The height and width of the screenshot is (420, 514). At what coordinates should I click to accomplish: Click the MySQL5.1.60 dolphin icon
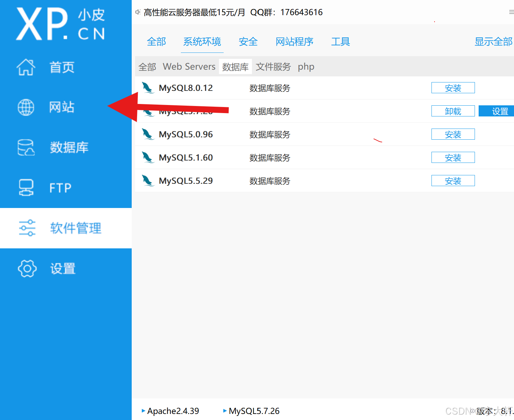[x=148, y=157]
